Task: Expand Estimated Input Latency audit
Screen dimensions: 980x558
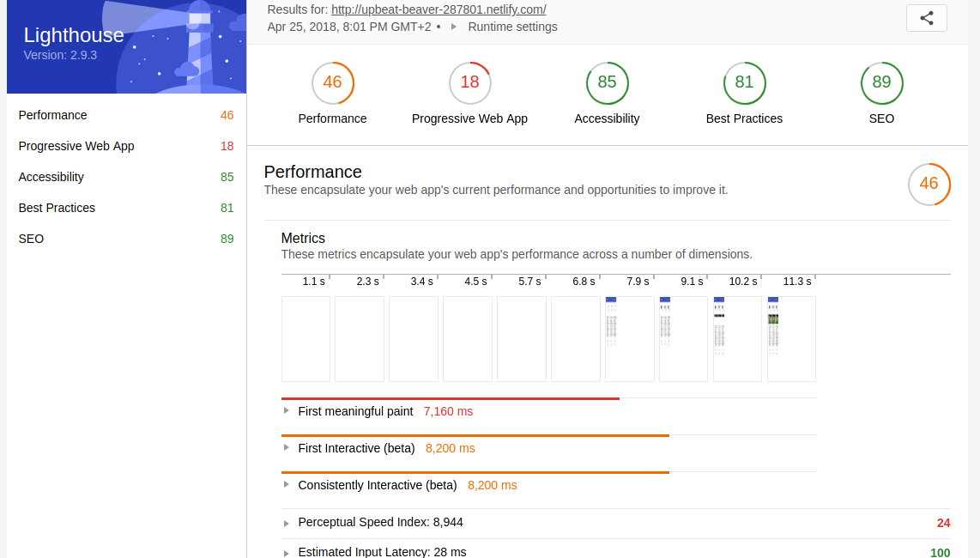Action: coord(287,553)
